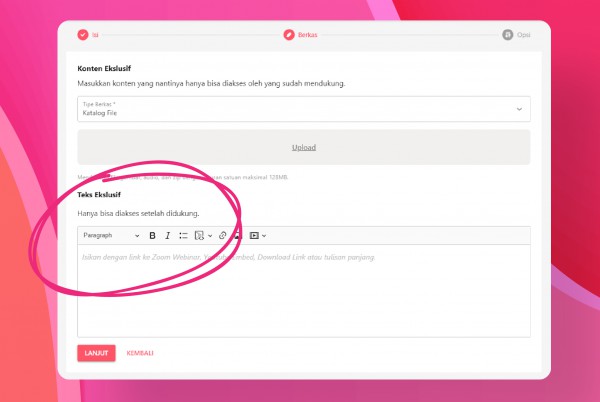This screenshot has width=600, height=402.
Task: Insert a link with the chain icon
Action: [x=222, y=236]
